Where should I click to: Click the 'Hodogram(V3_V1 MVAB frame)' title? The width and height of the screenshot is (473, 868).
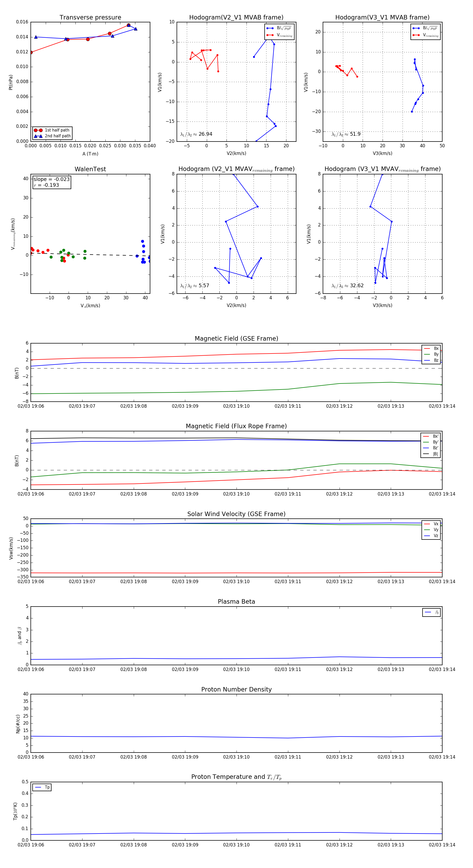(x=382, y=18)
